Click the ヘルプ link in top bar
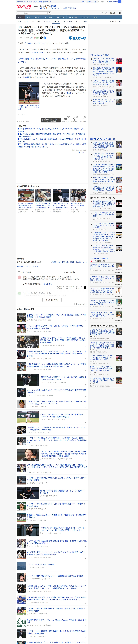138x644 pixels. (x=94, y=2)
